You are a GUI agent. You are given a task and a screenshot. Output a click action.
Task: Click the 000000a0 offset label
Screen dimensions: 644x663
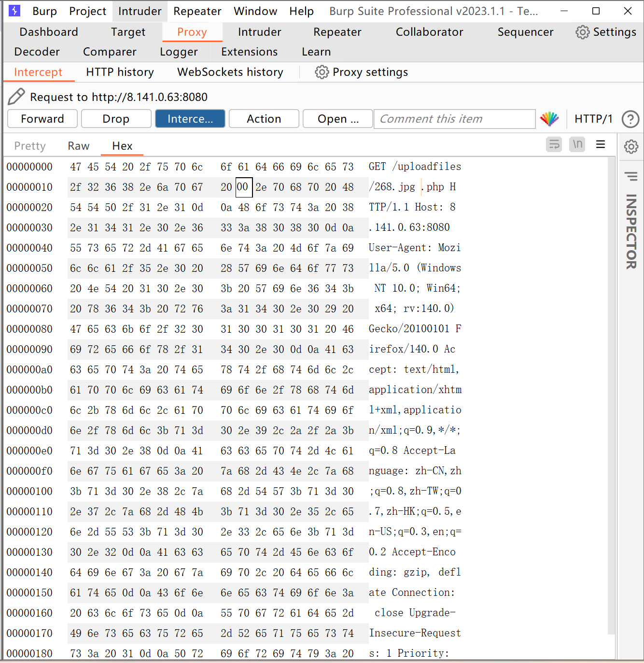(29, 369)
